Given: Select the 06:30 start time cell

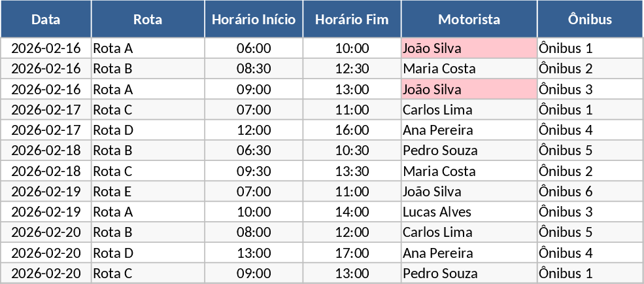Looking at the screenshot, I should point(254,151).
